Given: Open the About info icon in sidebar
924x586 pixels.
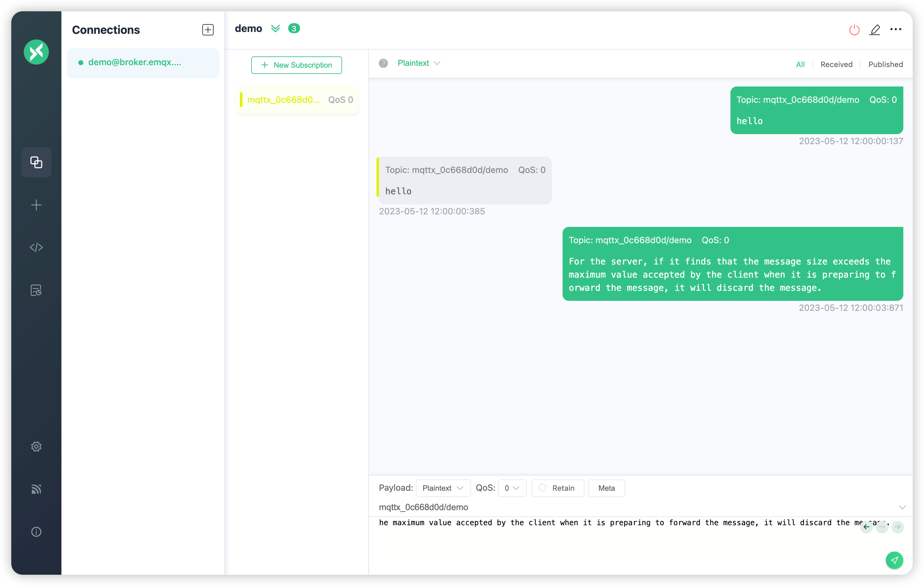Looking at the screenshot, I should (36, 532).
